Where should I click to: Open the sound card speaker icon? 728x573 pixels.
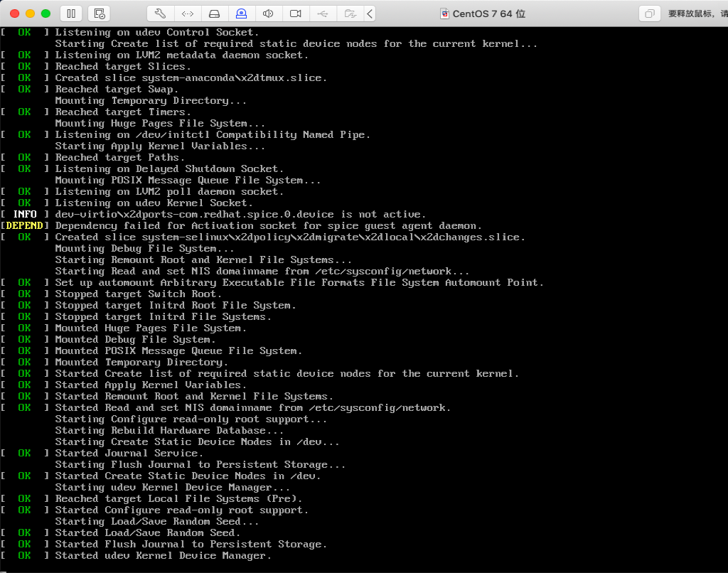tap(268, 14)
